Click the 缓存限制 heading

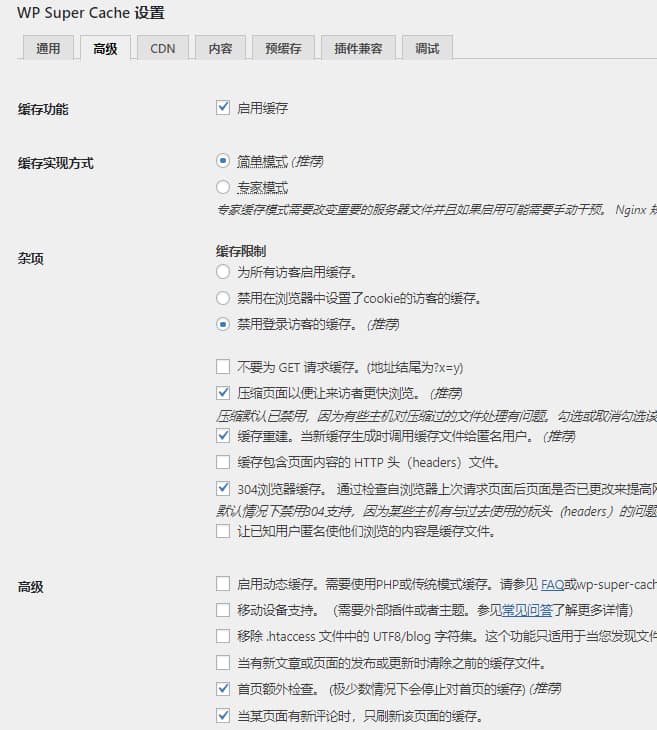[241, 251]
